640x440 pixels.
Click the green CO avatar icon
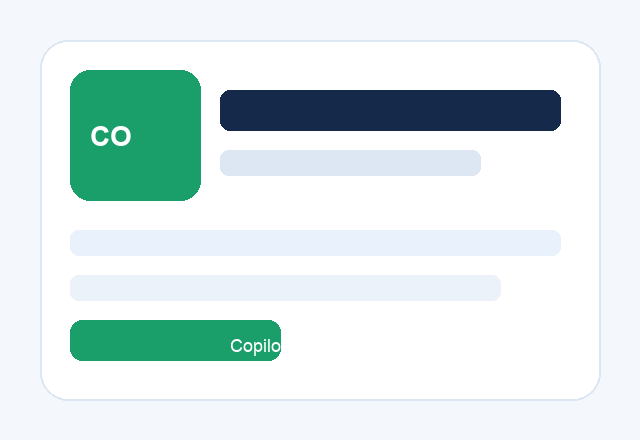tap(136, 135)
